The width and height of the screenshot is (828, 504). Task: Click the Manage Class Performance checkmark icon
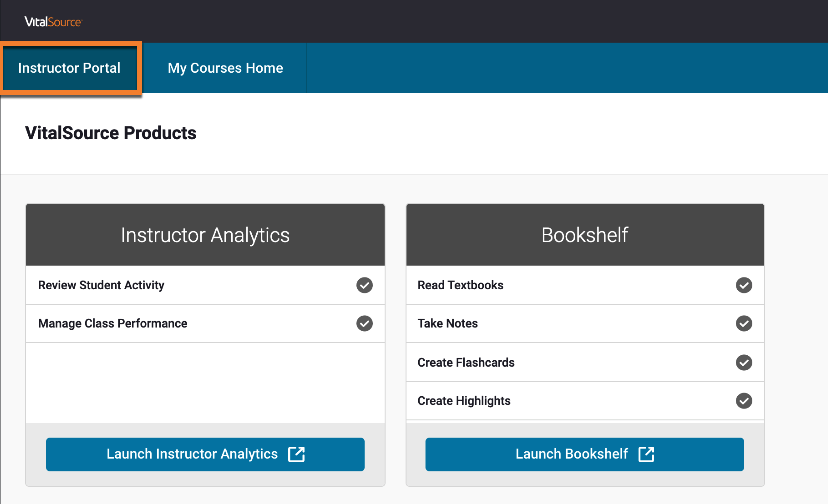click(x=364, y=323)
